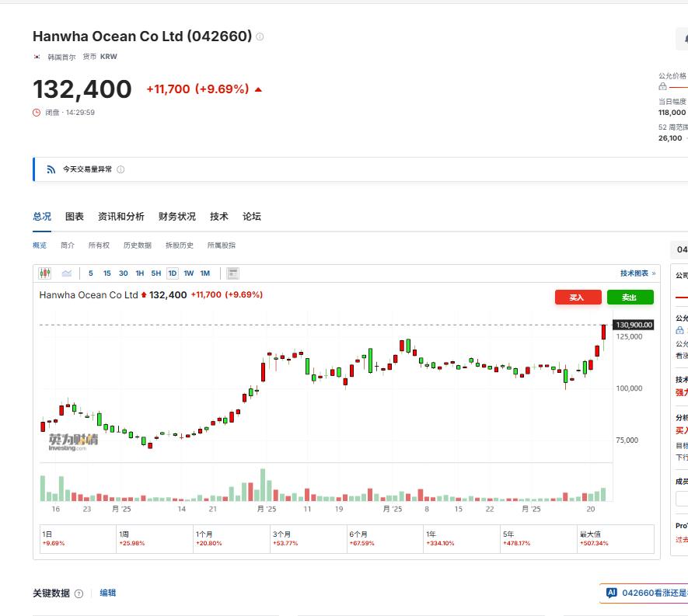Click the clock icon near 闭盘
The width and height of the screenshot is (688, 616).
pyautogui.click(x=37, y=113)
